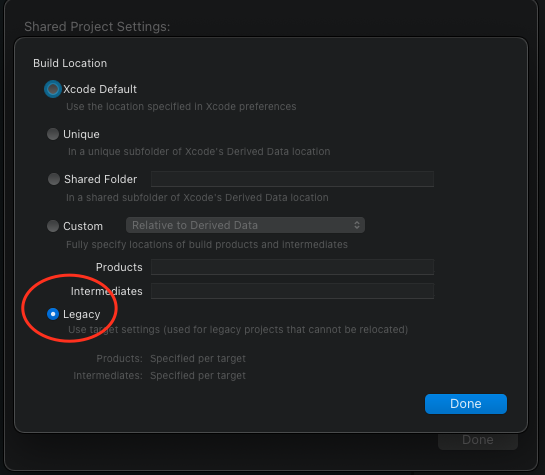Select the Custom radio button
545x475 pixels.
coord(53,226)
